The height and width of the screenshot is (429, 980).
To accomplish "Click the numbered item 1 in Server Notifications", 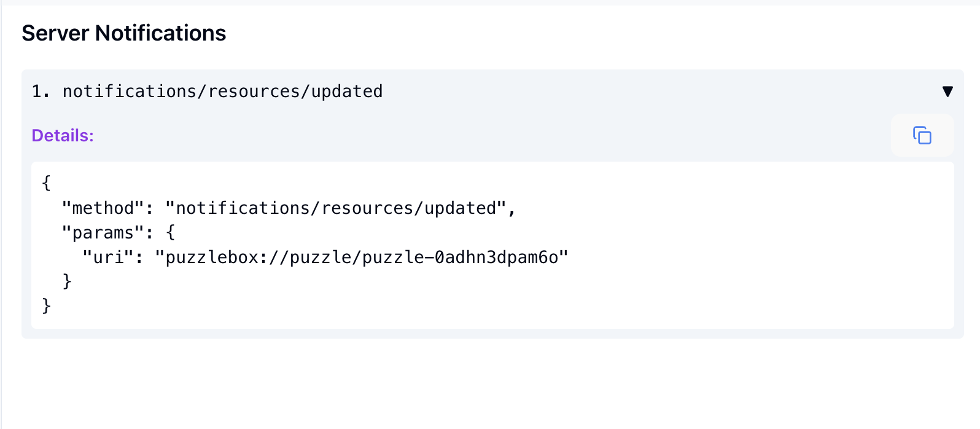I will tap(38, 91).
